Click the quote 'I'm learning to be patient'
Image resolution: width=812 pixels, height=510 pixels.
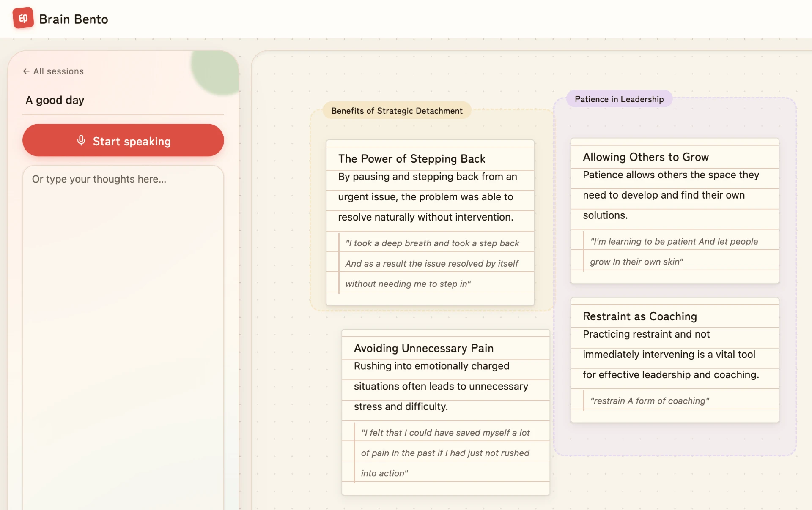(x=674, y=252)
